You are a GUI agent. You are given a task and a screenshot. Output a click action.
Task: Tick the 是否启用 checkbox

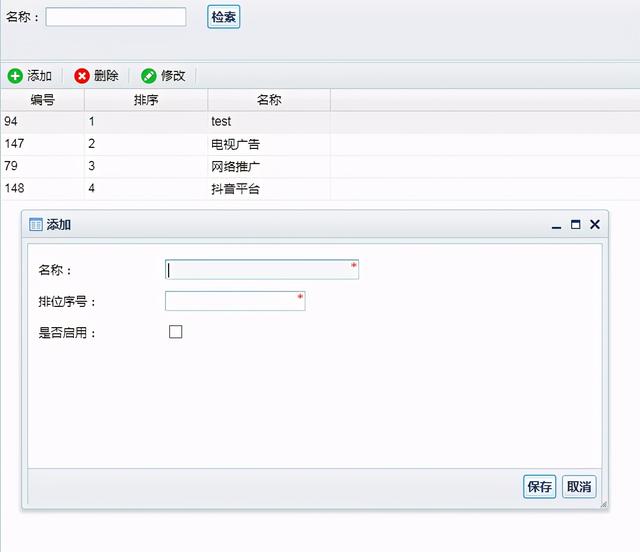[x=176, y=332]
